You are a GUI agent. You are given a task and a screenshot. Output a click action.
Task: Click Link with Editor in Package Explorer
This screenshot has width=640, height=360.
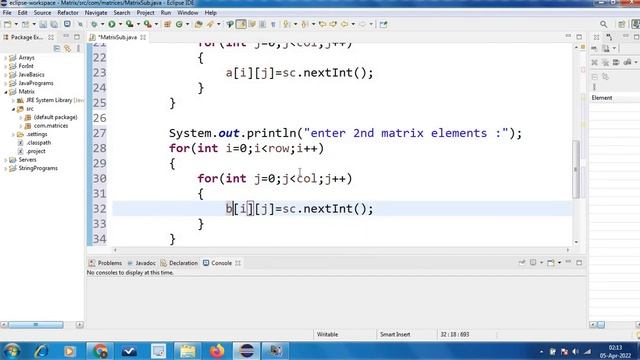point(67,49)
